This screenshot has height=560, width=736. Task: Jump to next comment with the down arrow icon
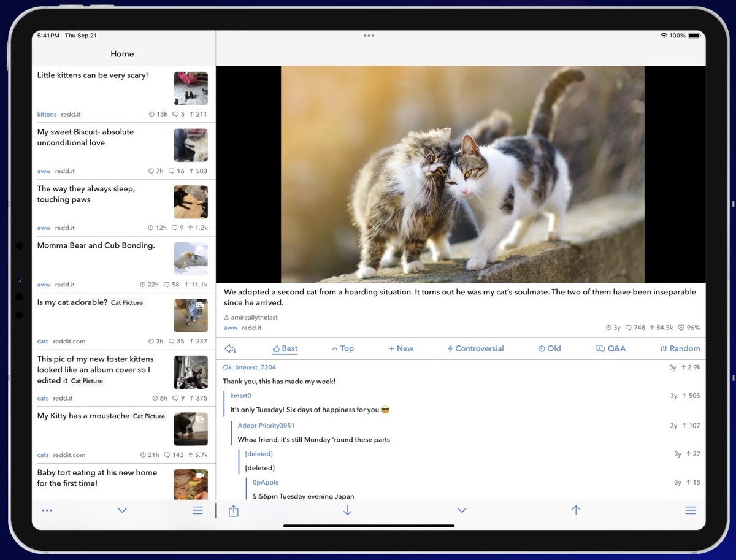pyautogui.click(x=347, y=510)
